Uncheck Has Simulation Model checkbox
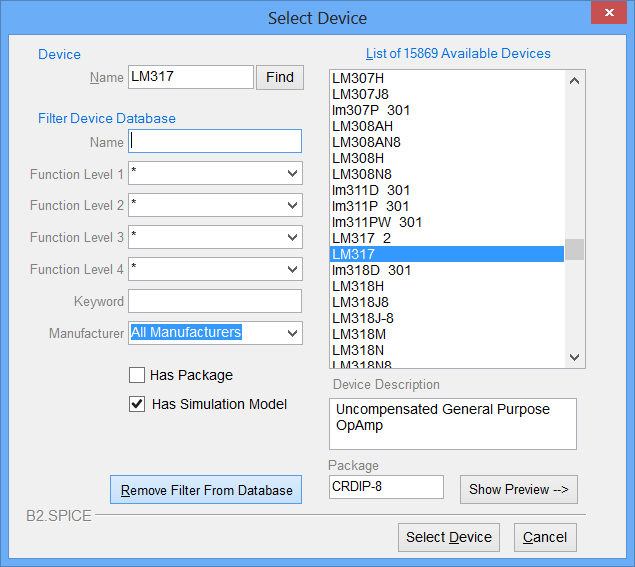Image resolution: width=635 pixels, height=567 pixels. 137,404
